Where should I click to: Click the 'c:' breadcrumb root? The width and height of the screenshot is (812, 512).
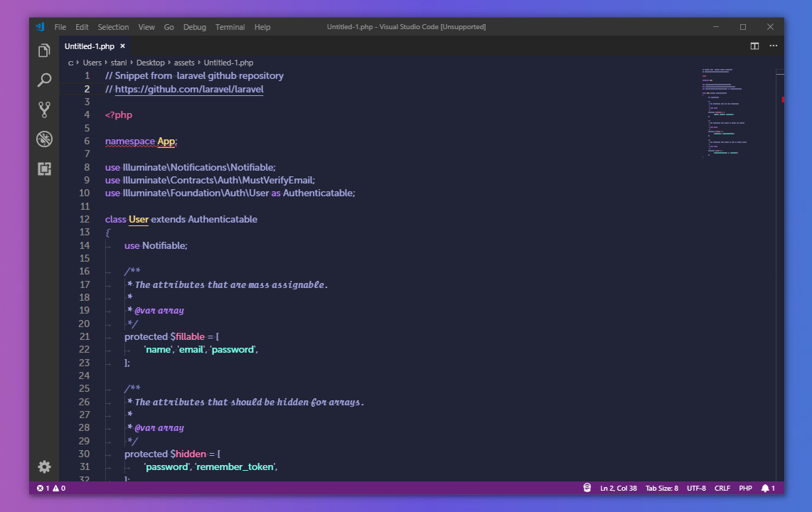[71, 63]
